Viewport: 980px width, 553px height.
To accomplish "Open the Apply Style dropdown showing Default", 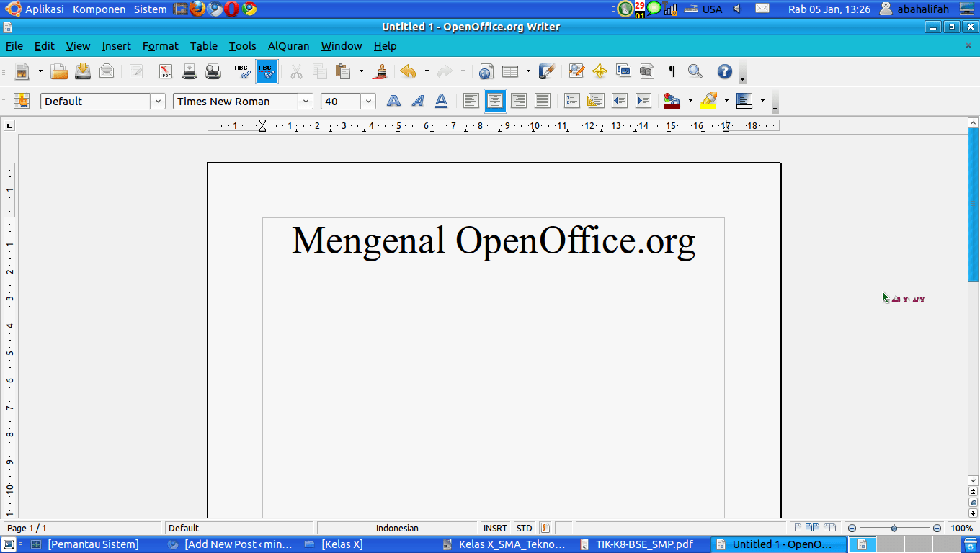I will coord(159,102).
